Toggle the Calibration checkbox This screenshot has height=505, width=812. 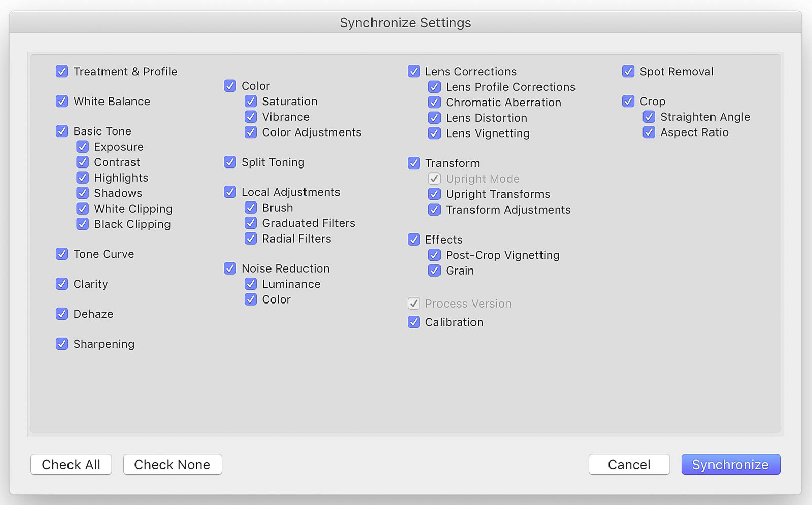[x=414, y=322]
